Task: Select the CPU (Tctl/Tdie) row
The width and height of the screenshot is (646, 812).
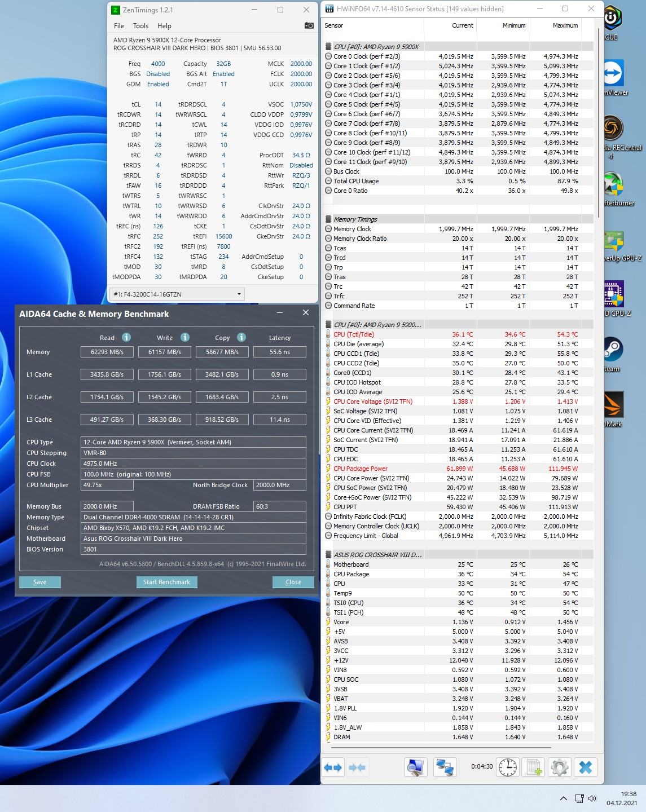Action: coord(459,334)
